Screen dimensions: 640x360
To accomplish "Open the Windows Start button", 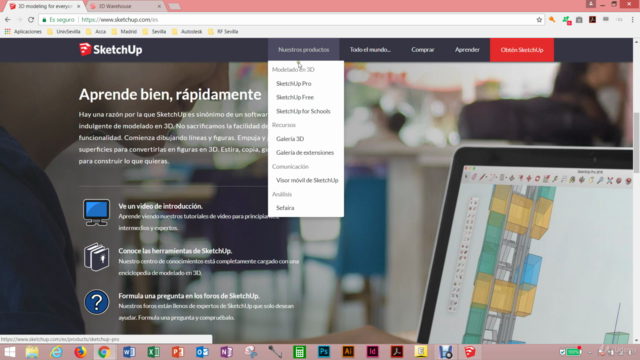I will 9,352.
